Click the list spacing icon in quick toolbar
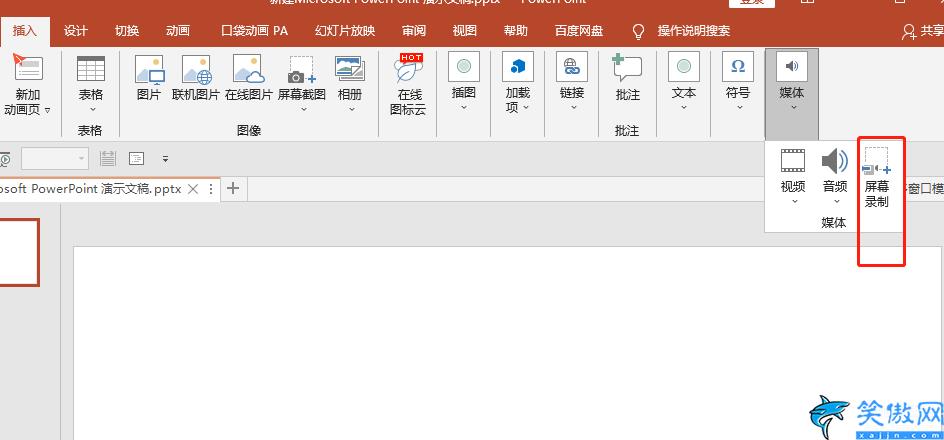Viewport: 944px width, 440px height. tap(108, 159)
